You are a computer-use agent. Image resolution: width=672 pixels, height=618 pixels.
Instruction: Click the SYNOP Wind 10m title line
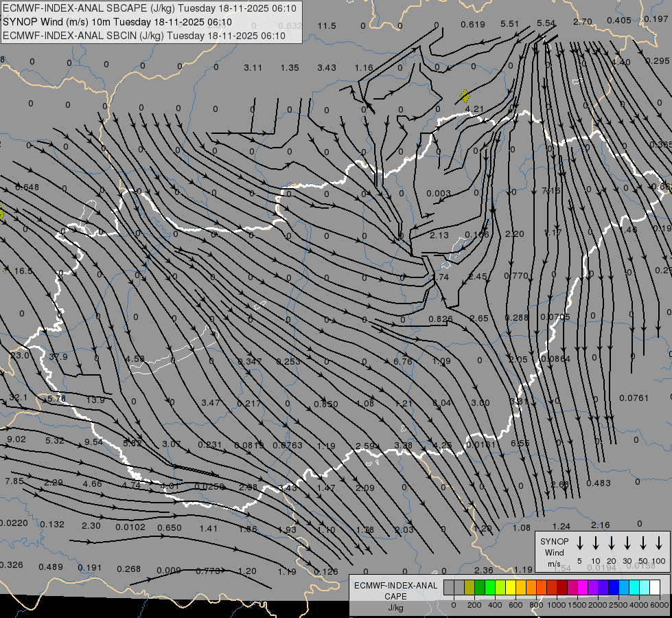click(x=117, y=22)
